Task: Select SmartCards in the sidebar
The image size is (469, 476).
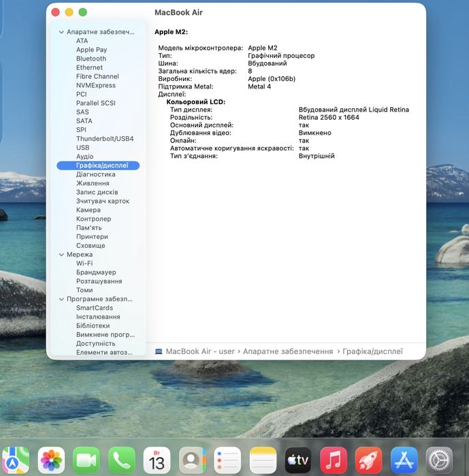Action: (95, 308)
